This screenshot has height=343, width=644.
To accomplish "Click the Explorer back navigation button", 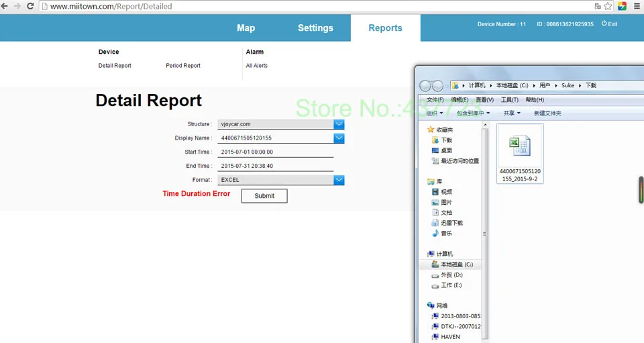I will click(x=425, y=85).
